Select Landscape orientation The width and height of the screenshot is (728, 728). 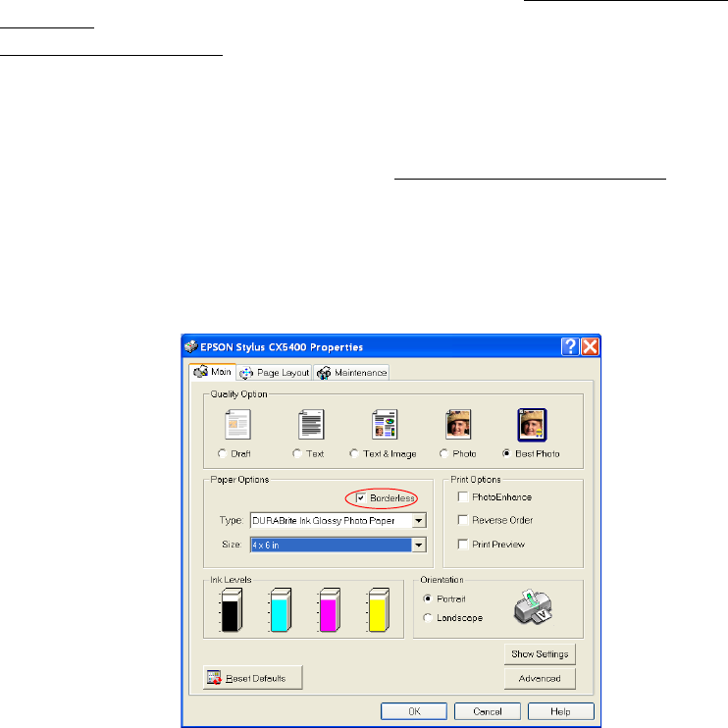pyautogui.click(x=428, y=617)
